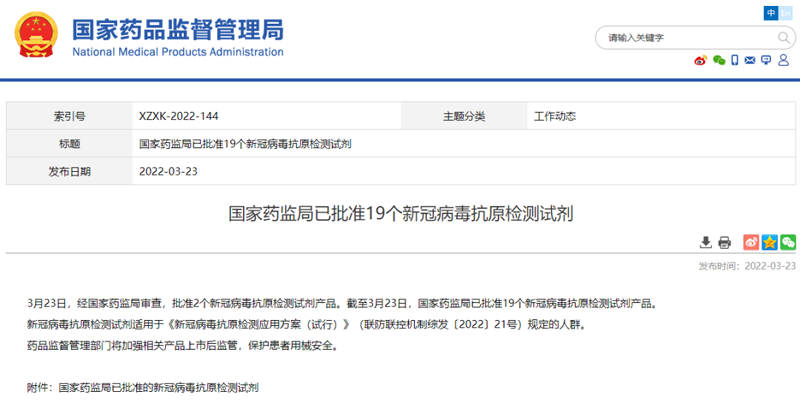Click the email envelope icon
This screenshot has width=800, height=403.
coord(750,61)
